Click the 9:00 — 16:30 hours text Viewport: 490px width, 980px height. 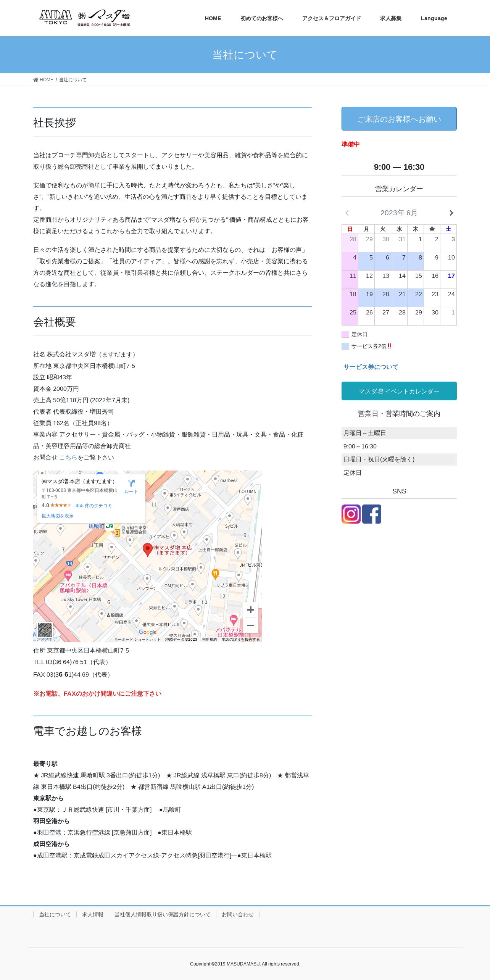(399, 167)
